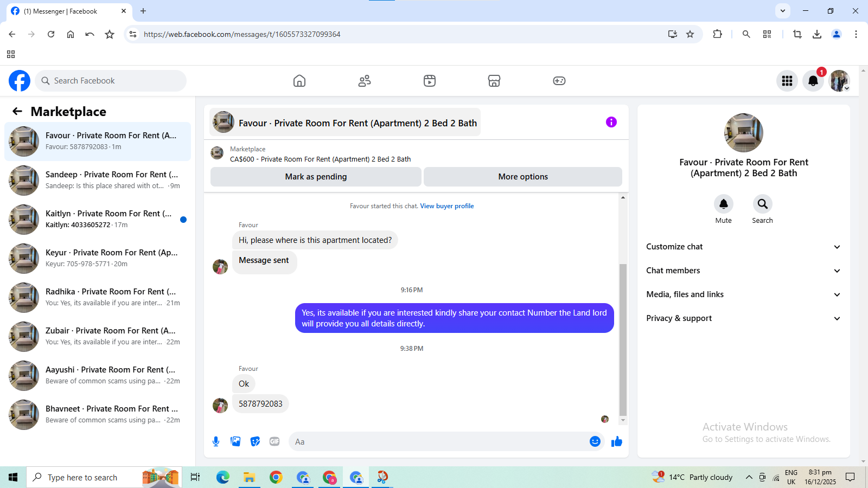Open CA$600 Private Room listing link
868x488 pixels.
click(x=321, y=159)
